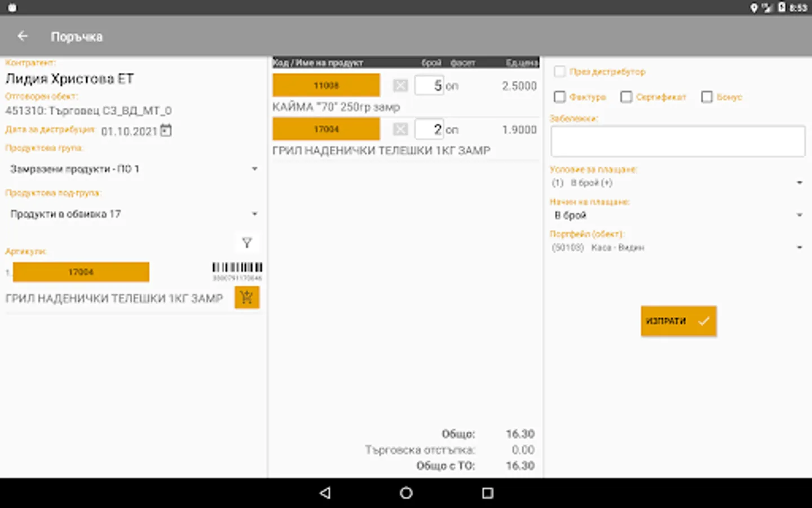The height and width of the screenshot is (508, 812).
Task: Remove product 11038 using its X icon
Action: 400,85
